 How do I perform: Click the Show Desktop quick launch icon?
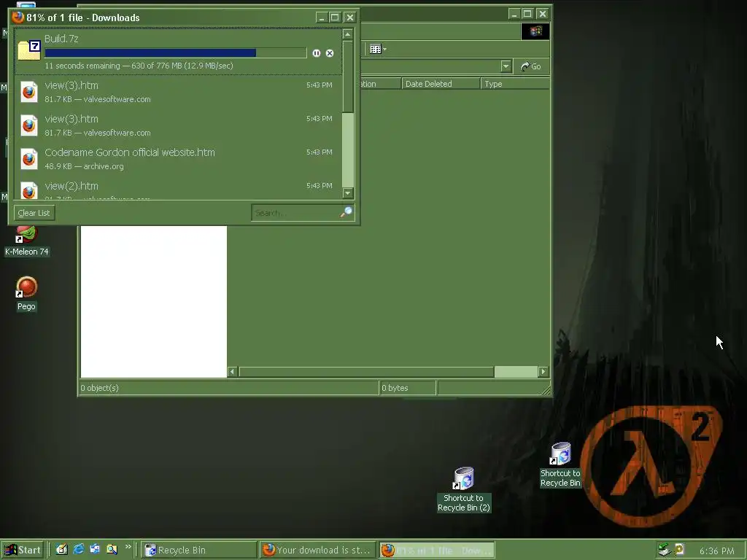62,550
